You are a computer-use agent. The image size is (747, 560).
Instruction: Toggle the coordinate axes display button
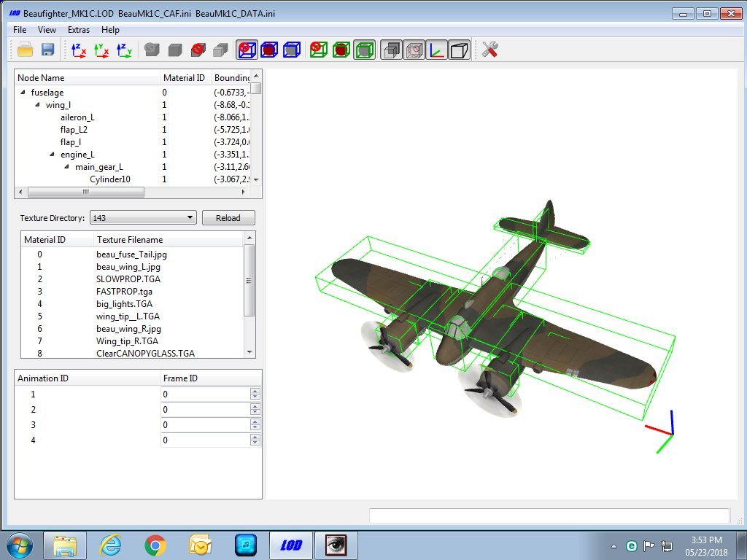coord(437,50)
